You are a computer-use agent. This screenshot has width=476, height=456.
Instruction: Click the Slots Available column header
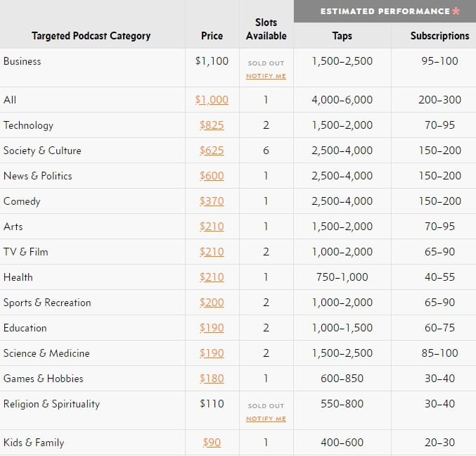pyautogui.click(x=266, y=30)
